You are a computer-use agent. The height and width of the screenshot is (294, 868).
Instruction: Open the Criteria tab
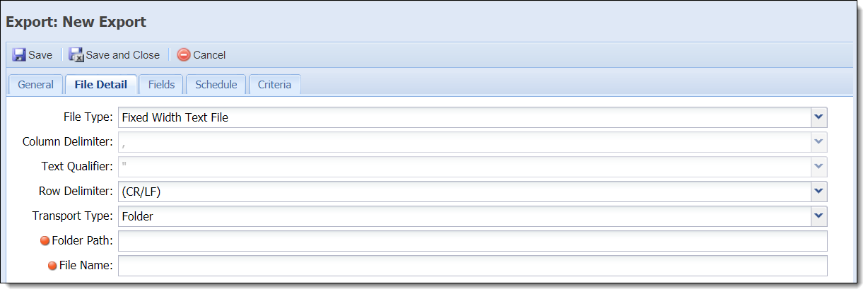[x=274, y=84]
